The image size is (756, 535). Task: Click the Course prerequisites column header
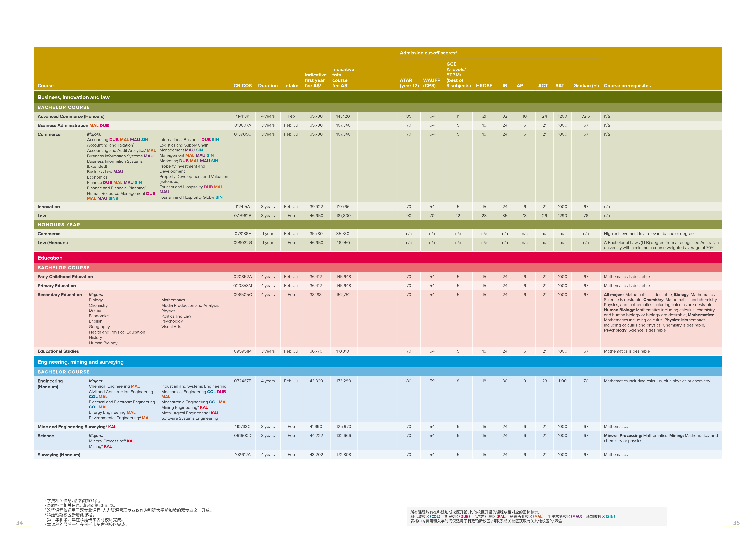627,86
